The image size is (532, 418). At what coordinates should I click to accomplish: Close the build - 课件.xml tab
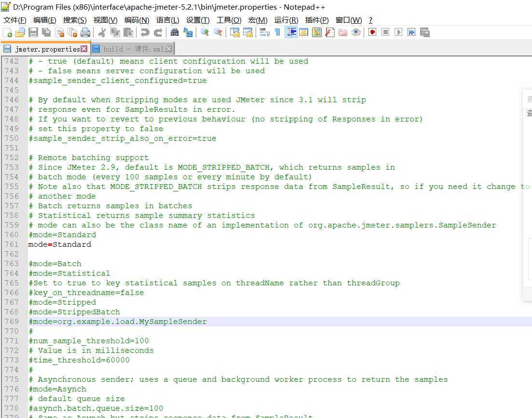[169, 49]
